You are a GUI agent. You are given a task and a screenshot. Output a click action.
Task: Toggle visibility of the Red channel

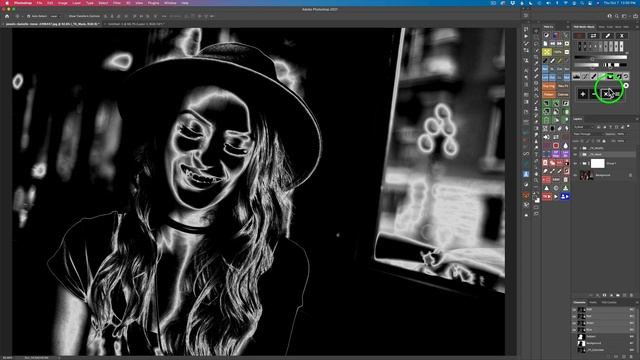(574, 316)
